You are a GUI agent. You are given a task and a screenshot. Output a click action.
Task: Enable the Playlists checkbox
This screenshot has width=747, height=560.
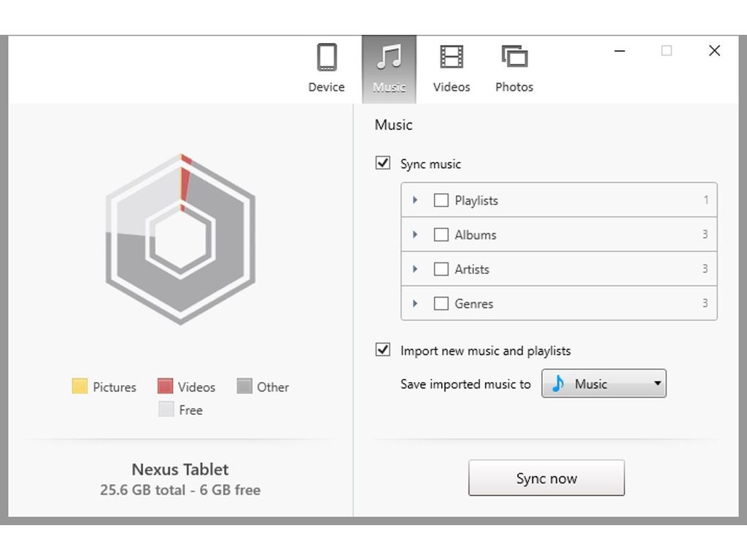(441, 200)
